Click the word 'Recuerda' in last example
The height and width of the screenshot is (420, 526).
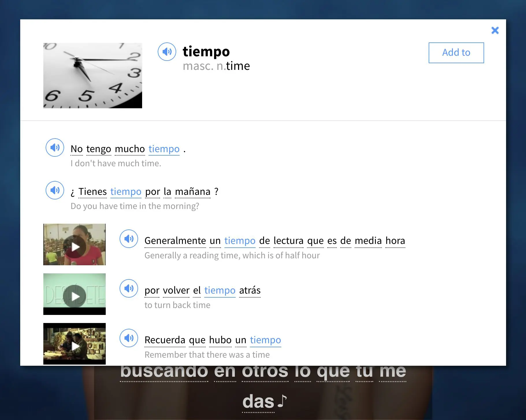click(x=165, y=340)
